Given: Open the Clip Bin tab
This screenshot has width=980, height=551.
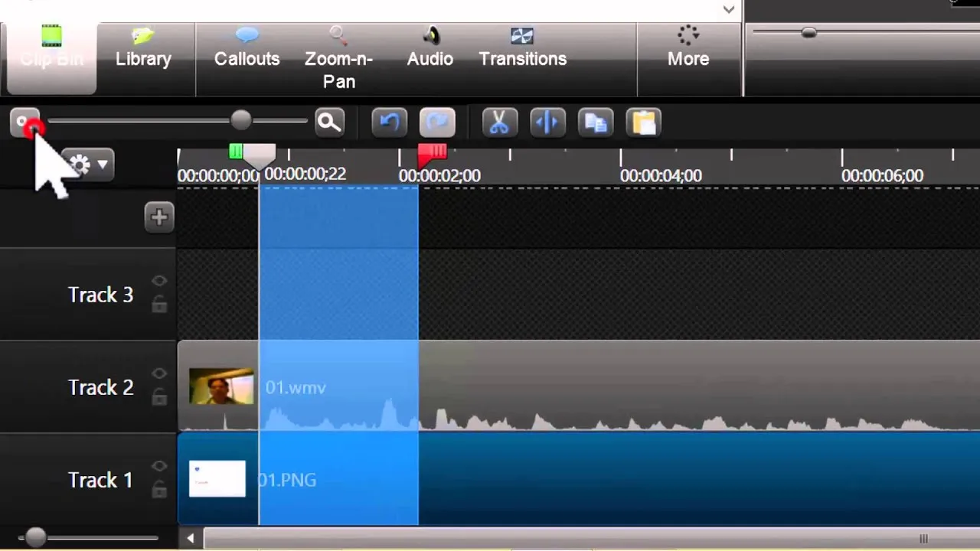Looking at the screenshot, I should 51,58.
